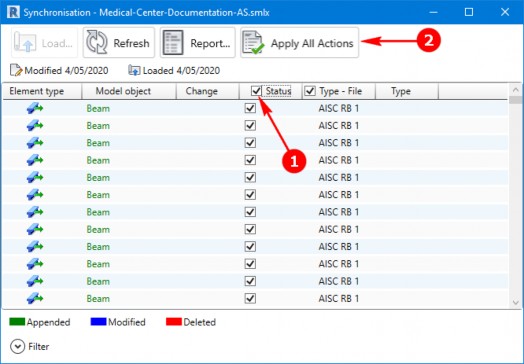Maximize the Synchronisation window
Screen dimensions: 524x364
[x=469, y=12]
